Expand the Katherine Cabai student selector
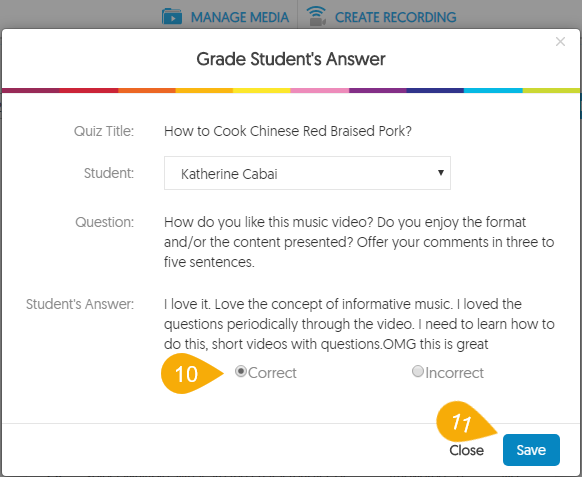 307,173
